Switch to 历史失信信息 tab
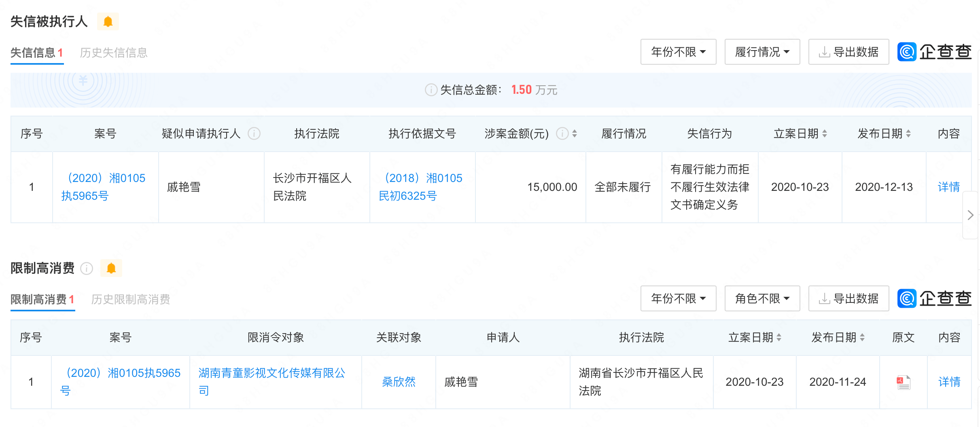The image size is (980, 427). pos(114,53)
